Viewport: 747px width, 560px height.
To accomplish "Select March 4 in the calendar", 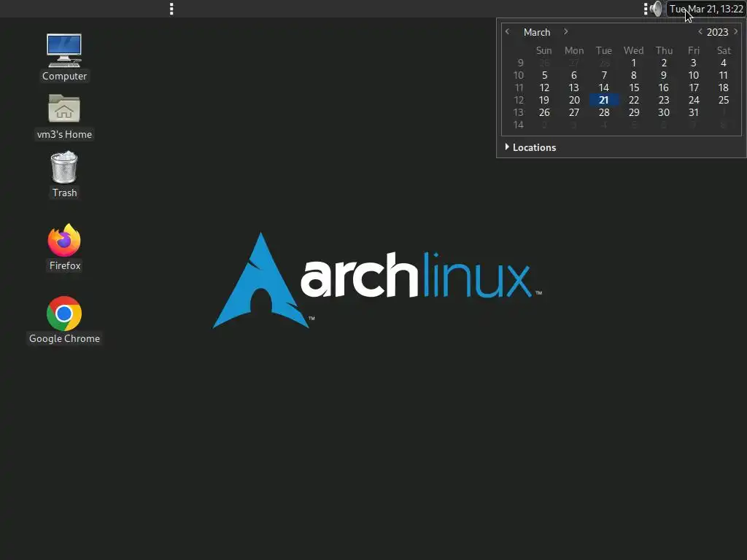I will [723, 63].
